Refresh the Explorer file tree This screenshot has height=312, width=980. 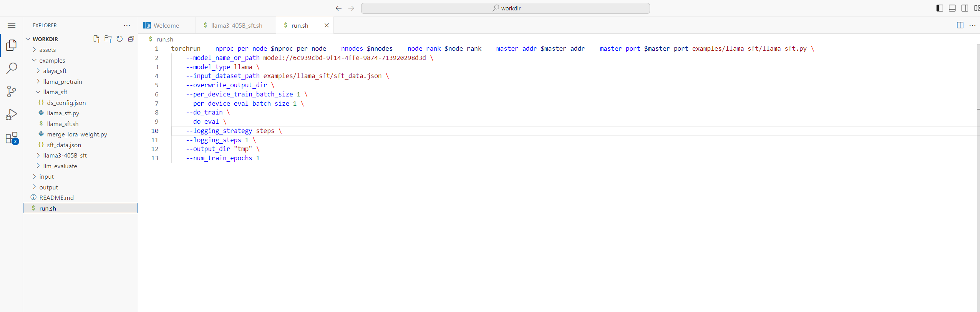[119, 39]
